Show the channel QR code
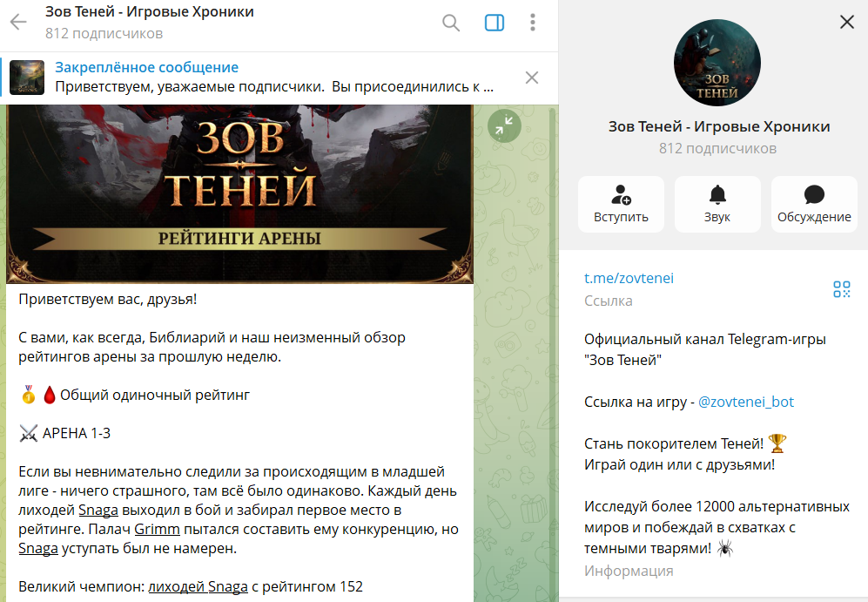 (841, 289)
